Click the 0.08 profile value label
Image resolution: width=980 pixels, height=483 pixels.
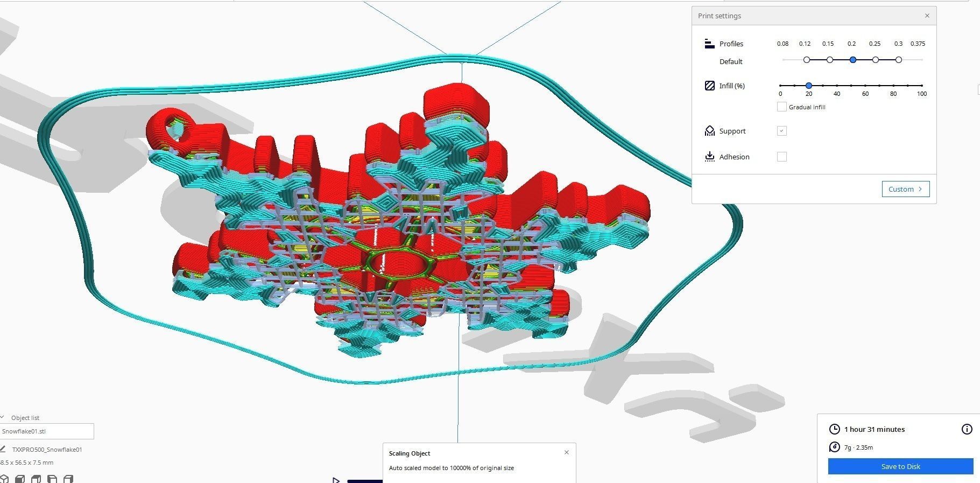[782, 44]
